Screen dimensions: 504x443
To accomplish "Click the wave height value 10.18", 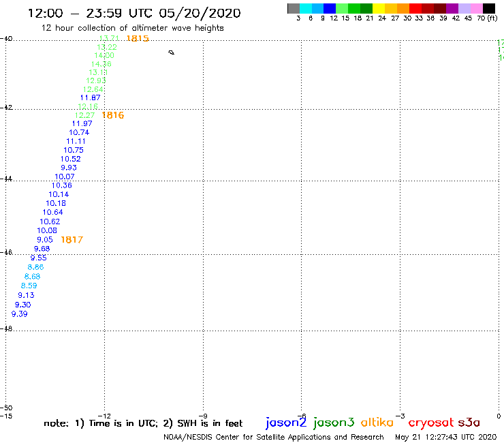I will (56, 203).
